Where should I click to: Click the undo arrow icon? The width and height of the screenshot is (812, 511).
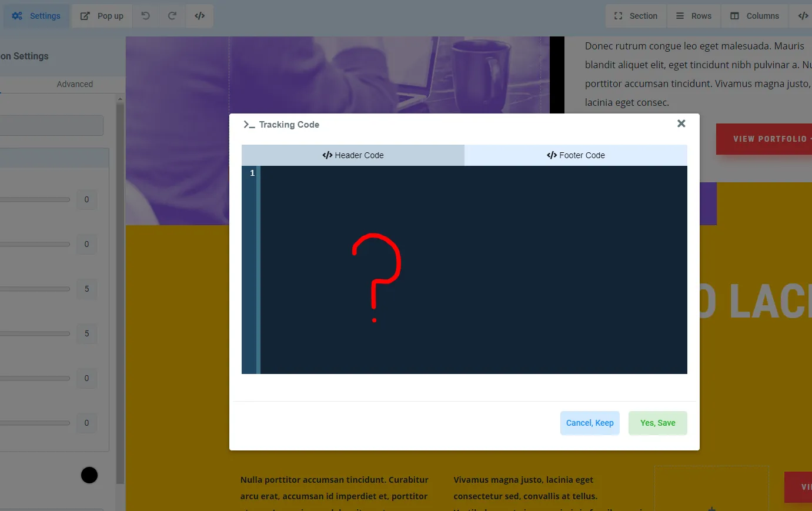(146, 16)
